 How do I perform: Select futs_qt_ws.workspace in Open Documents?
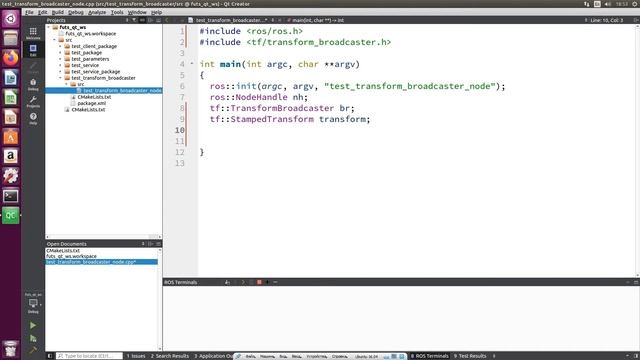[71, 256]
